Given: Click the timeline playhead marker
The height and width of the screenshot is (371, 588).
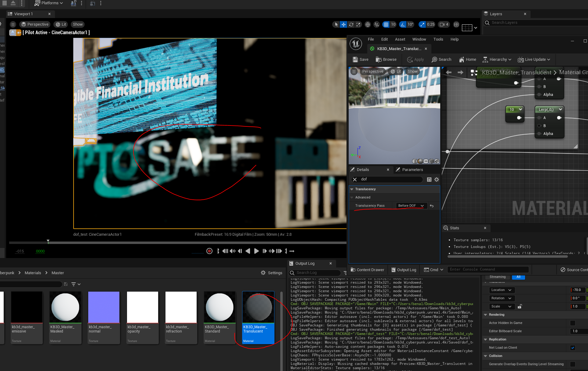Looking at the screenshot, I should (48, 242).
